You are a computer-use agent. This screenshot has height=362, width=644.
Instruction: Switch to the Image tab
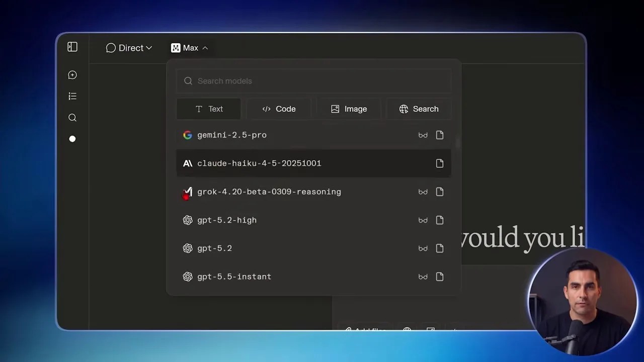(x=349, y=109)
